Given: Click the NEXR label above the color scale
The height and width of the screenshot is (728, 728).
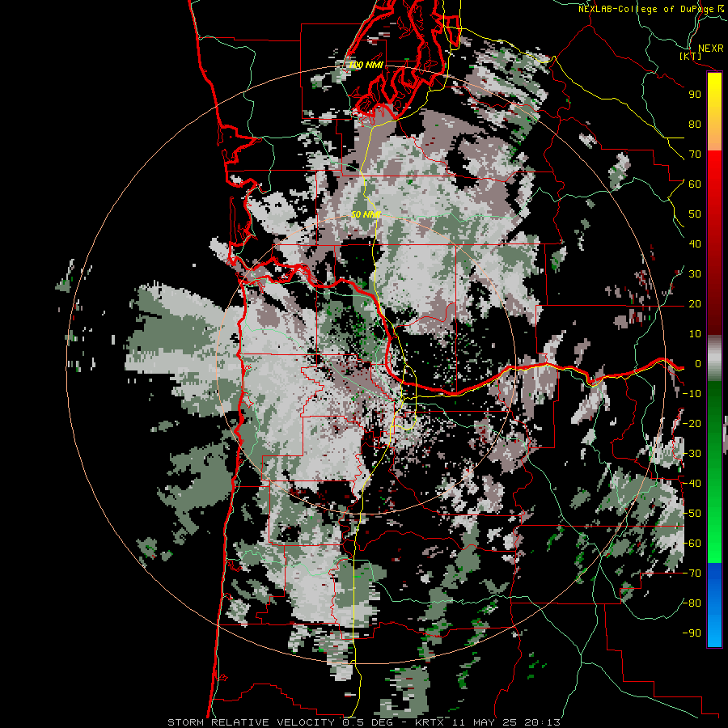Looking at the screenshot, I should [710, 49].
